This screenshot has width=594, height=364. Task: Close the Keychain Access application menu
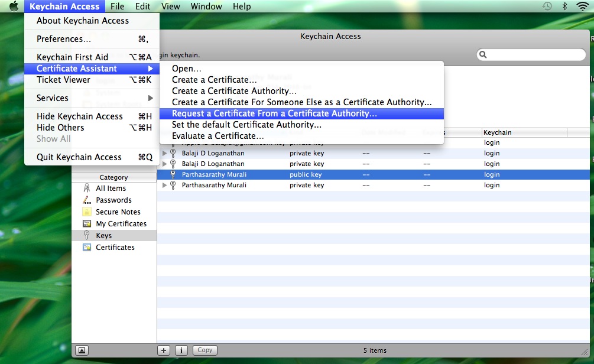(64, 6)
